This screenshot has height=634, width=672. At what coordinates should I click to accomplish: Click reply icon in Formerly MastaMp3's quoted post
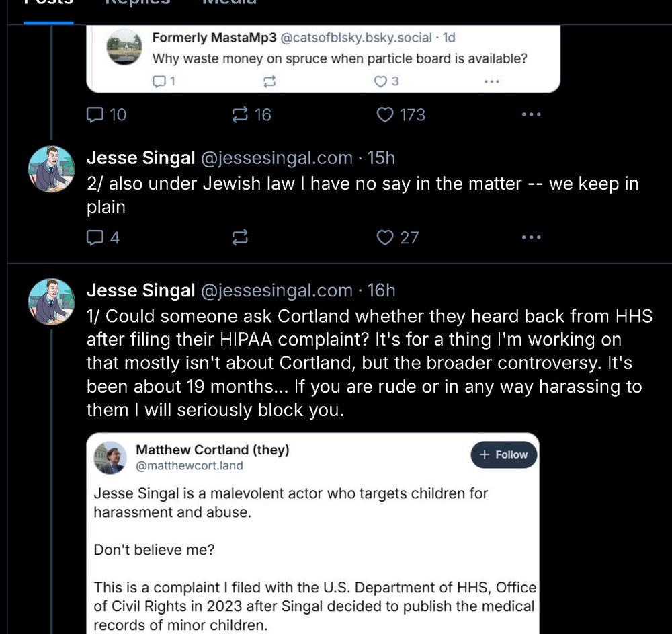(x=159, y=81)
